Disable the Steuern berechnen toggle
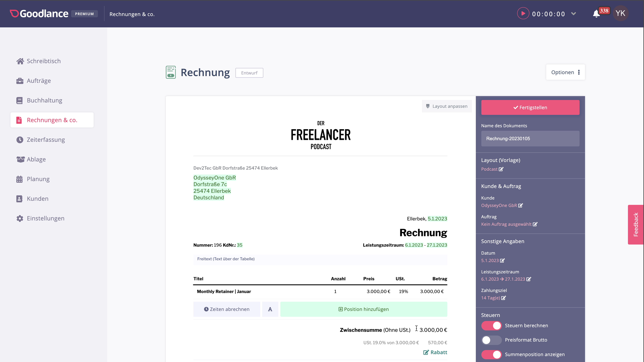The height and width of the screenshot is (362, 644). pyautogui.click(x=491, y=326)
